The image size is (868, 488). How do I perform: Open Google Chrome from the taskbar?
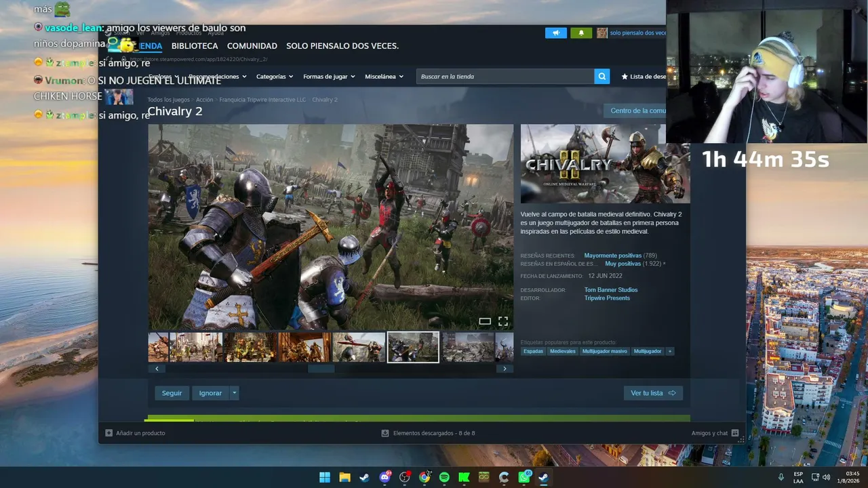click(425, 477)
